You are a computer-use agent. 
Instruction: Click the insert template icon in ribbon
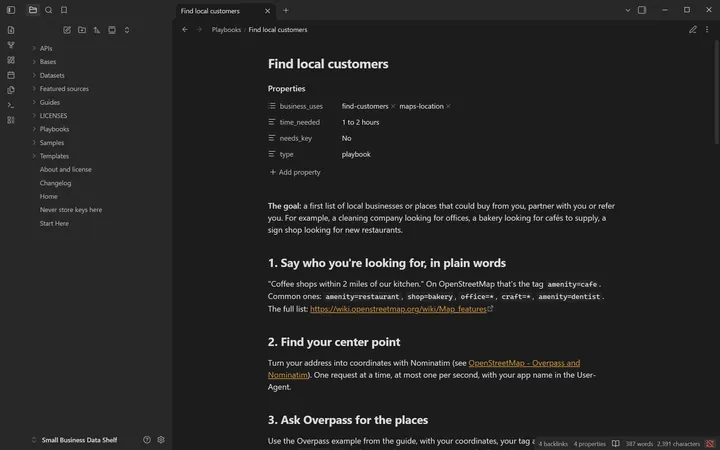(x=11, y=90)
